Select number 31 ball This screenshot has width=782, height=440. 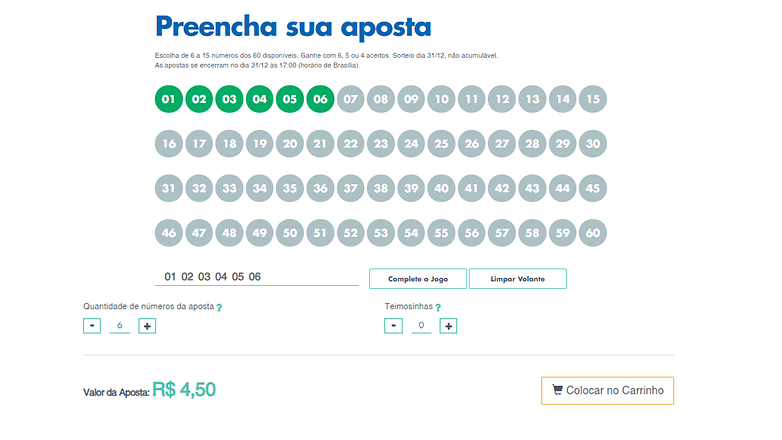pyautogui.click(x=169, y=188)
